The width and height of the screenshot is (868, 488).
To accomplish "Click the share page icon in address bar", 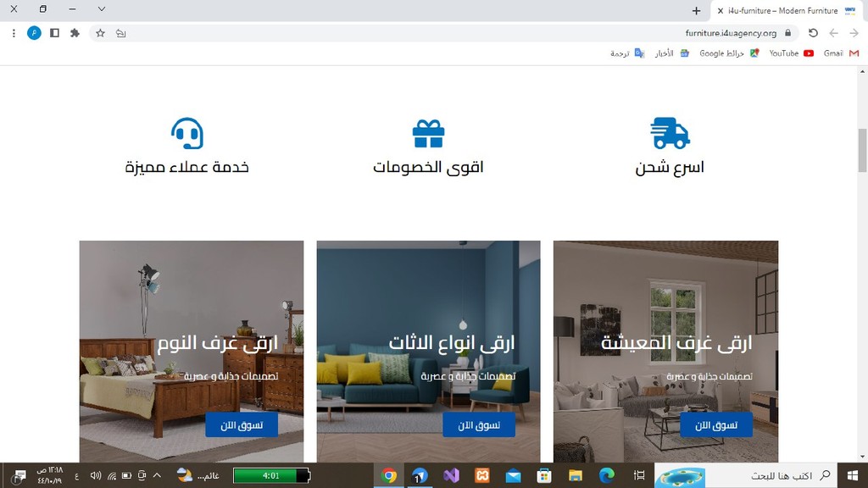I will pos(120,33).
